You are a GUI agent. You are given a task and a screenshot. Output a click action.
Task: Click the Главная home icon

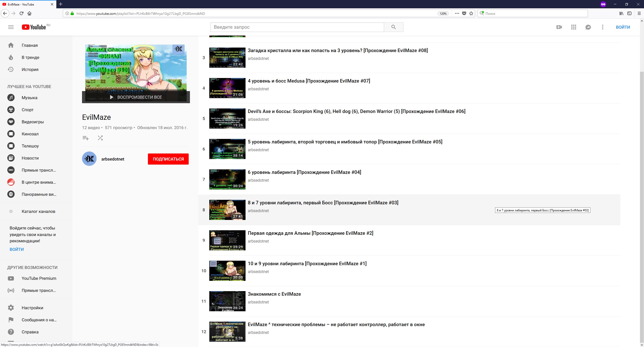click(11, 45)
